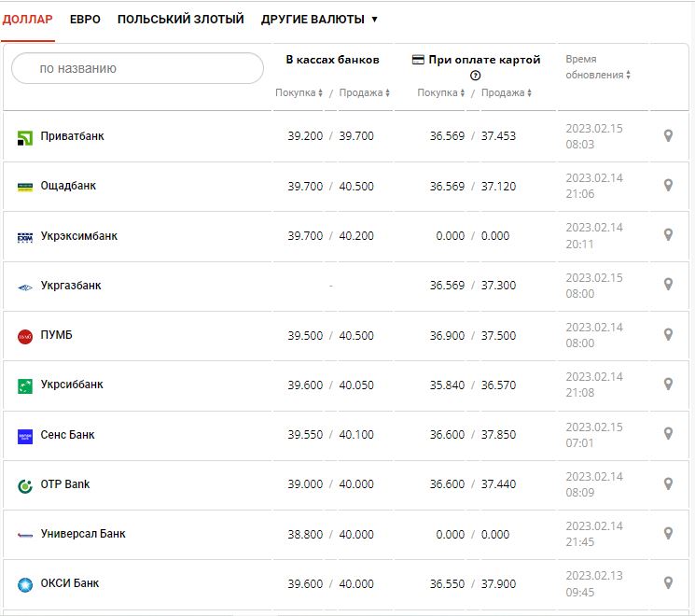
Task: Click the ПУМБ bank logo icon
Action: pyautogui.click(x=25, y=336)
